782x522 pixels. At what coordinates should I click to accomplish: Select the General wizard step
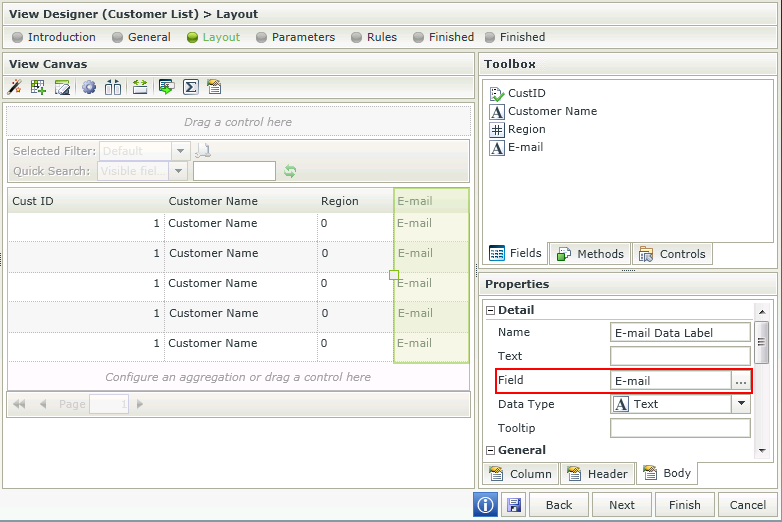coord(141,37)
